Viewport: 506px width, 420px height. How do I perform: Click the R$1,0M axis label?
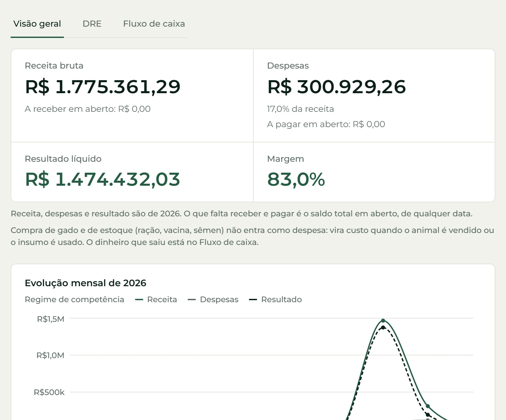[50, 355]
